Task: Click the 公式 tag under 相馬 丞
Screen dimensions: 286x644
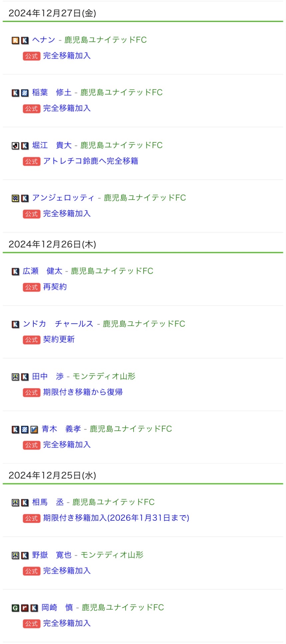Action: [32, 518]
